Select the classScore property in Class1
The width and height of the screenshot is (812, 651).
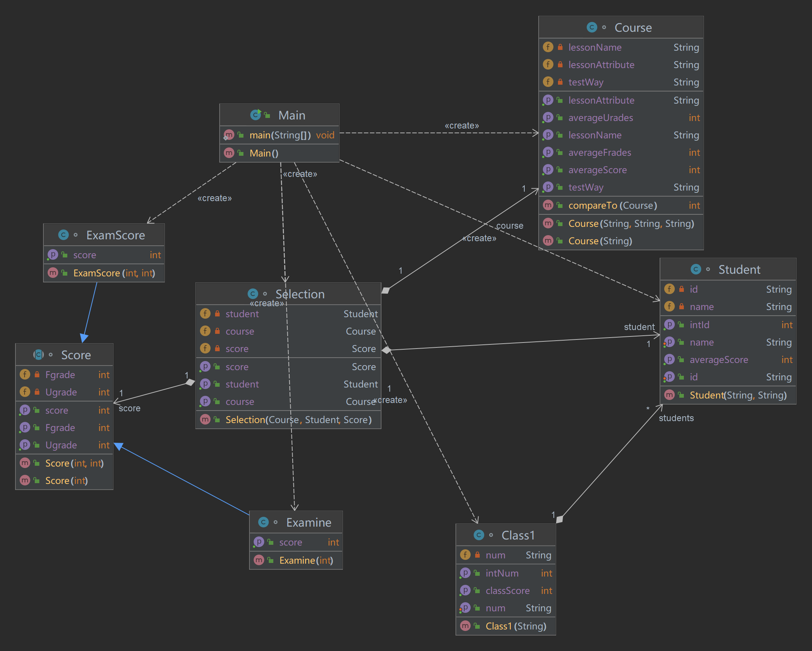click(507, 591)
